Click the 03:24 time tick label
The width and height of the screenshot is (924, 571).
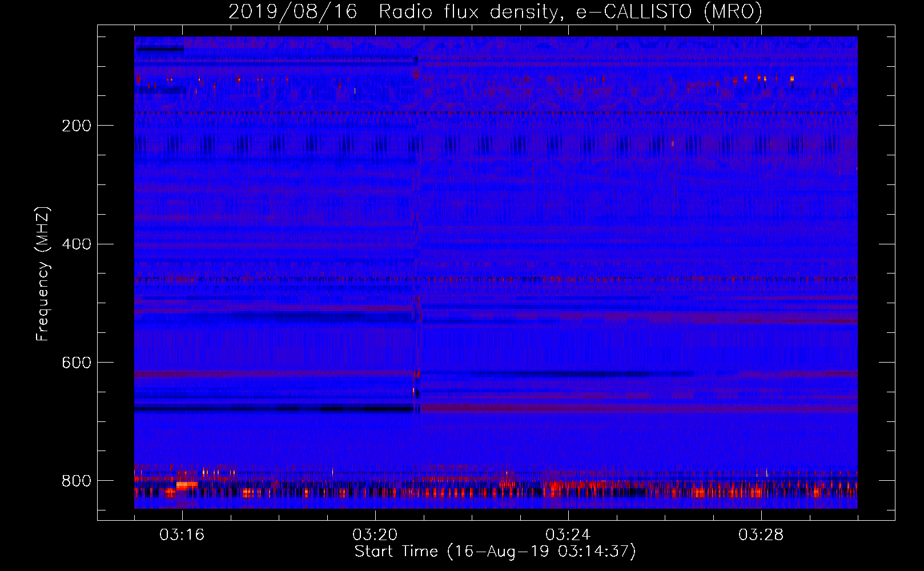pos(568,535)
